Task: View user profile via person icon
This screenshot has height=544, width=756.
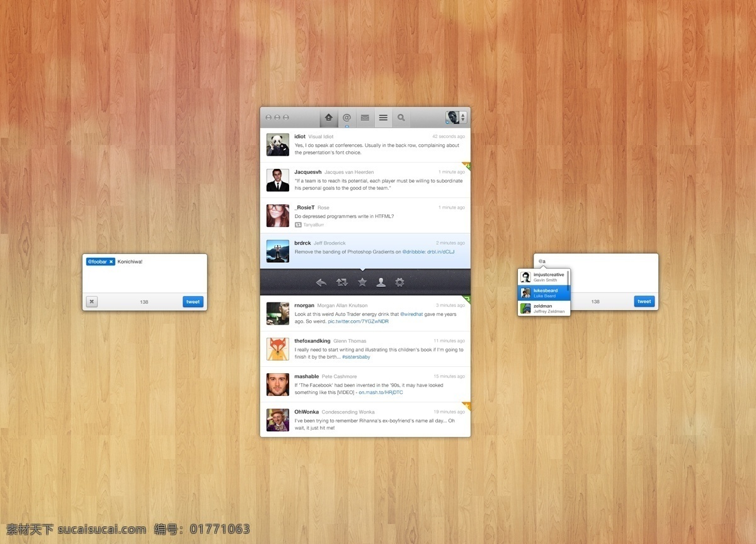Action: tap(381, 282)
